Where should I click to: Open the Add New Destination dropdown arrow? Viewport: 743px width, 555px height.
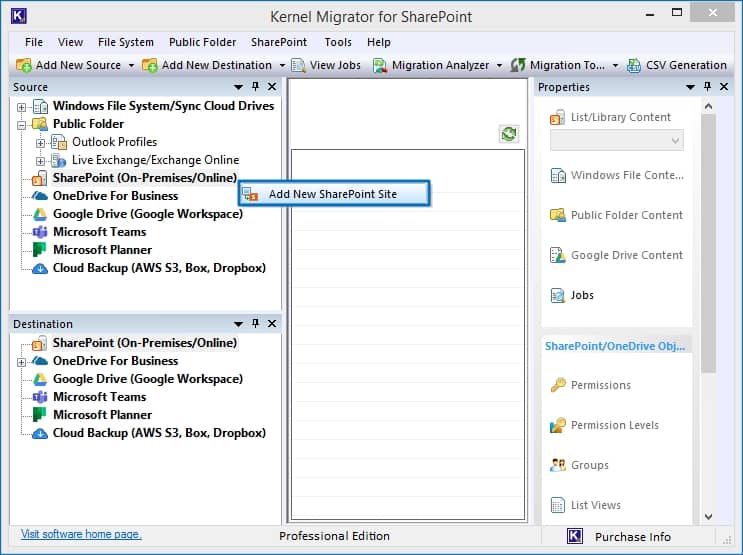pos(282,65)
